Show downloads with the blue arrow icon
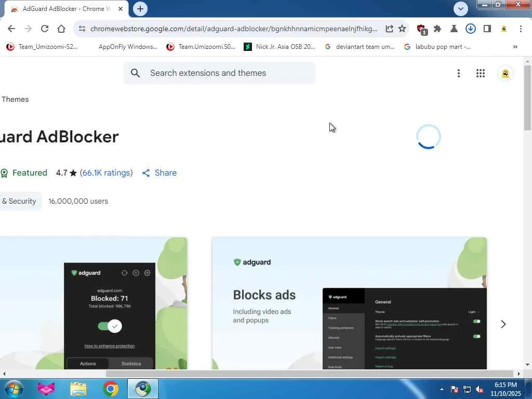 (470, 29)
